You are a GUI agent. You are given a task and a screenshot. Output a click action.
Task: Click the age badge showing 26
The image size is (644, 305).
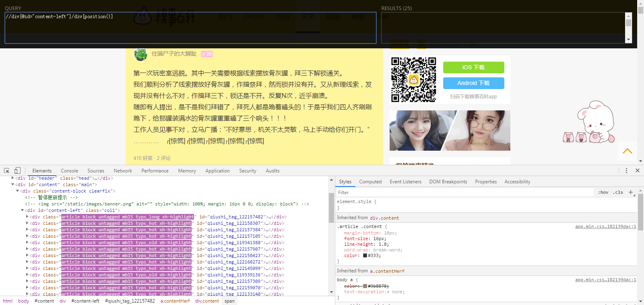(207, 54)
